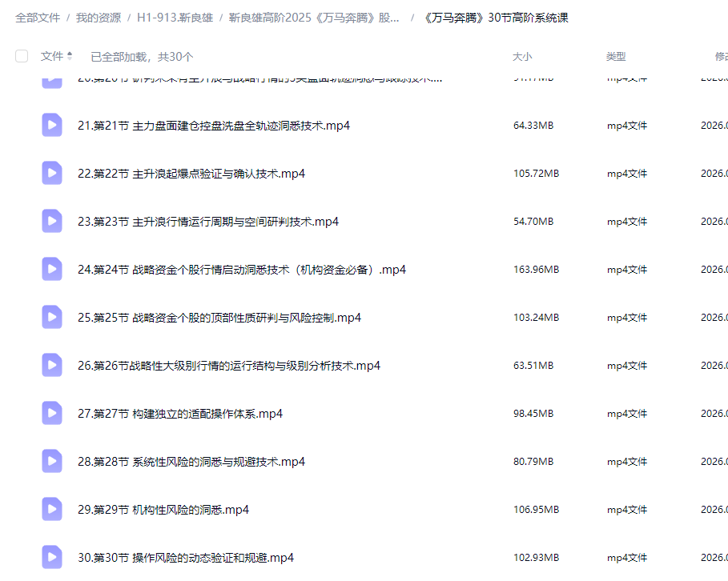Screen dimensions: 728x581
Task: Click the play icon for 第29节 video
Action: click(51, 509)
